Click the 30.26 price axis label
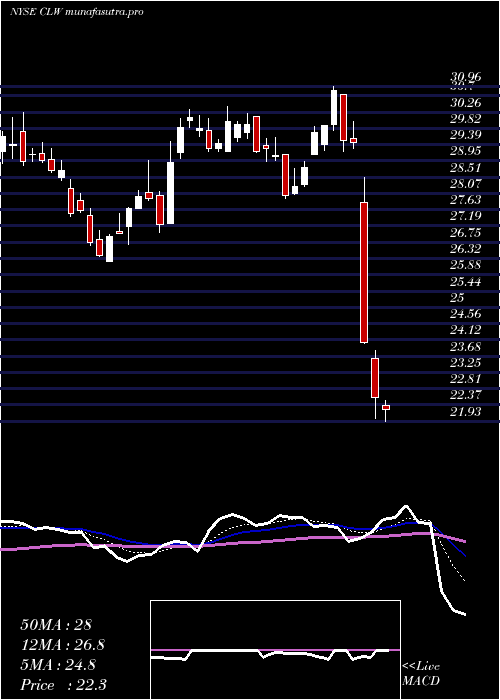This screenshot has width=500, height=700. click(466, 103)
